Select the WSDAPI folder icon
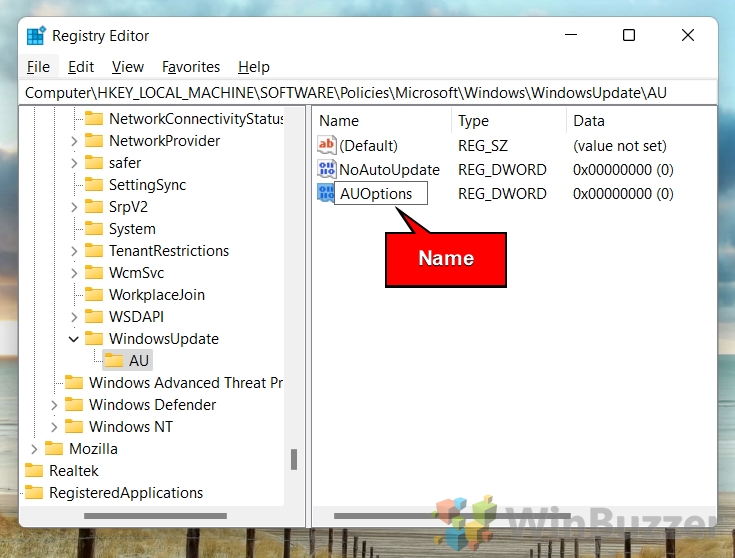Screen dimensions: 735x558 pyautogui.click(x=94, y=317)
